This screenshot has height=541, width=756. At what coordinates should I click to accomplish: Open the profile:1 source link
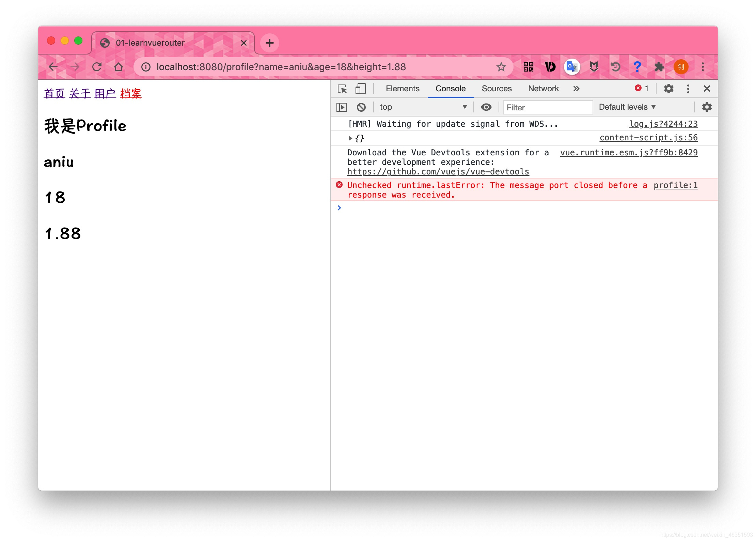675,185
